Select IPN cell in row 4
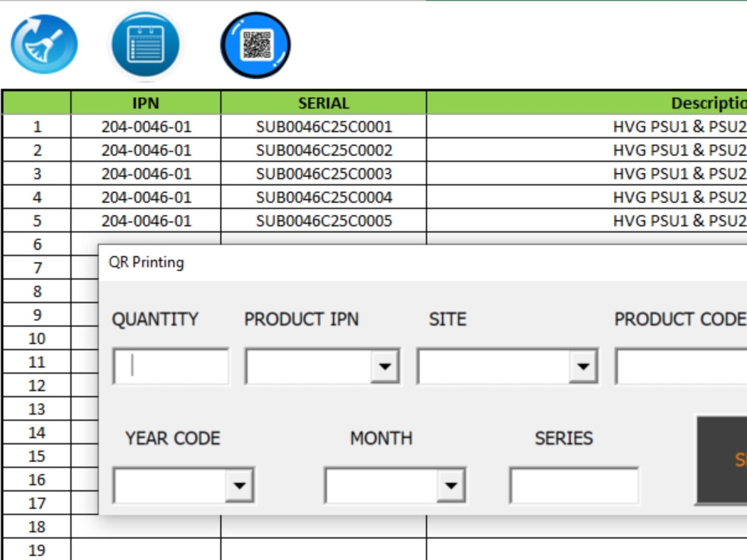 [x=146, y=197]
